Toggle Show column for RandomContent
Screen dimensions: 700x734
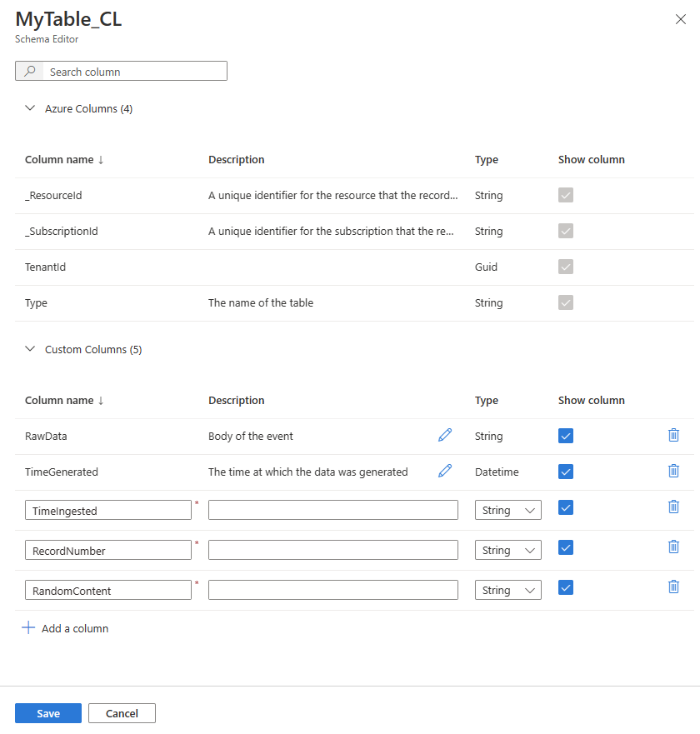coord(566,587)
